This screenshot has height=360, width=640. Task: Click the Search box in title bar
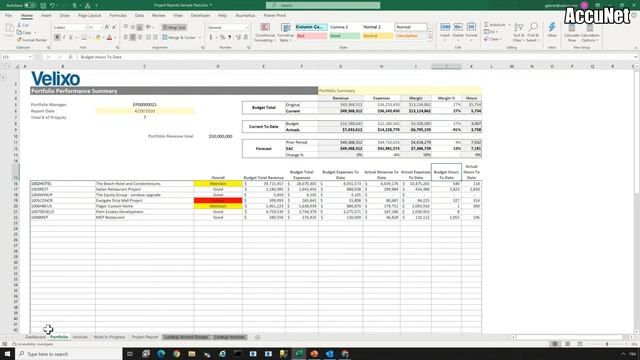click(323, 5)
